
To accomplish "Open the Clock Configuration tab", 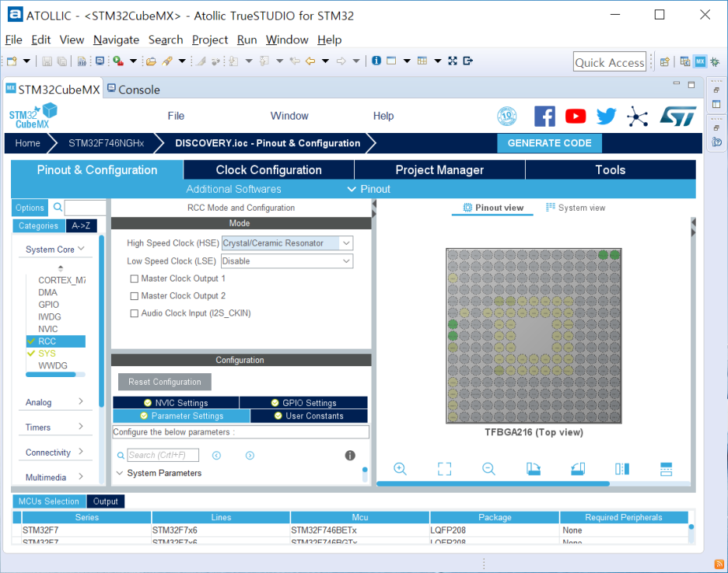I will coord(269,169).
